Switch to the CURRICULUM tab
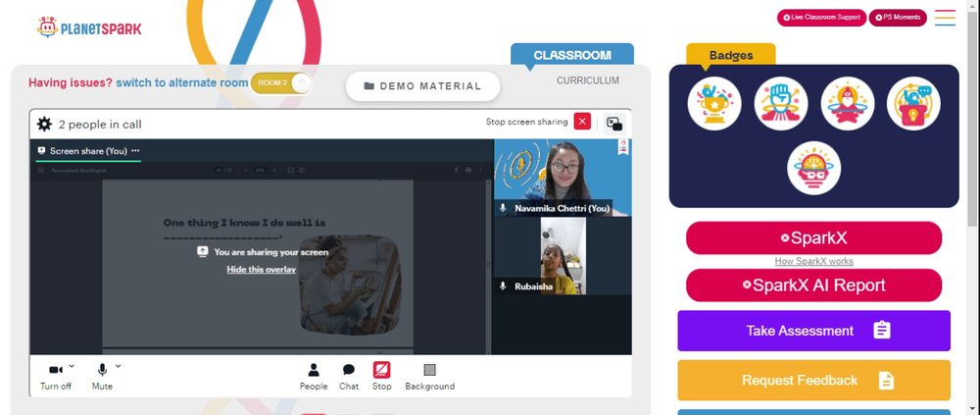The width and height of the screenshot is (980, 415). (587, 80)
